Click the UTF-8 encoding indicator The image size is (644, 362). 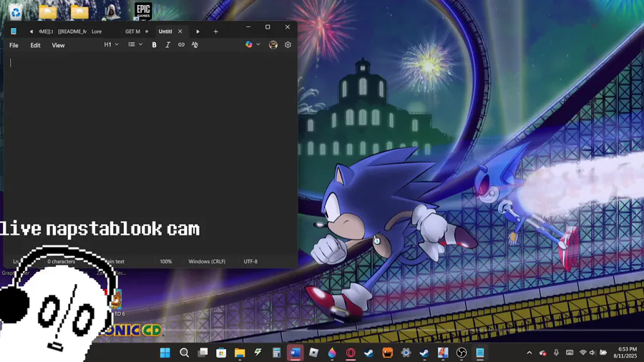(250, 261)
